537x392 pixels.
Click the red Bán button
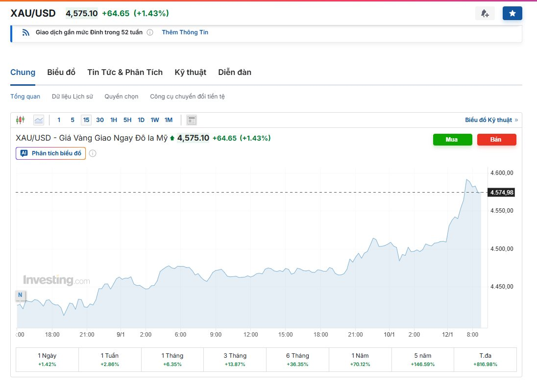[x=496, y=140]
